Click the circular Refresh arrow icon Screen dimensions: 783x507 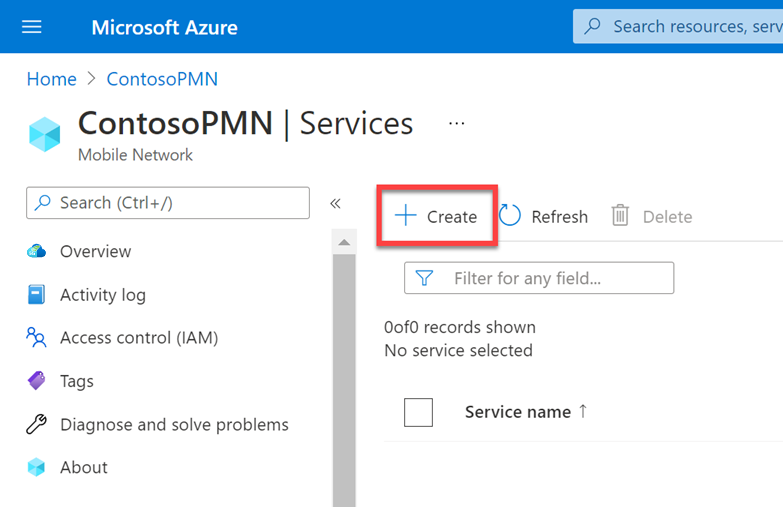[x=510, y=215]
